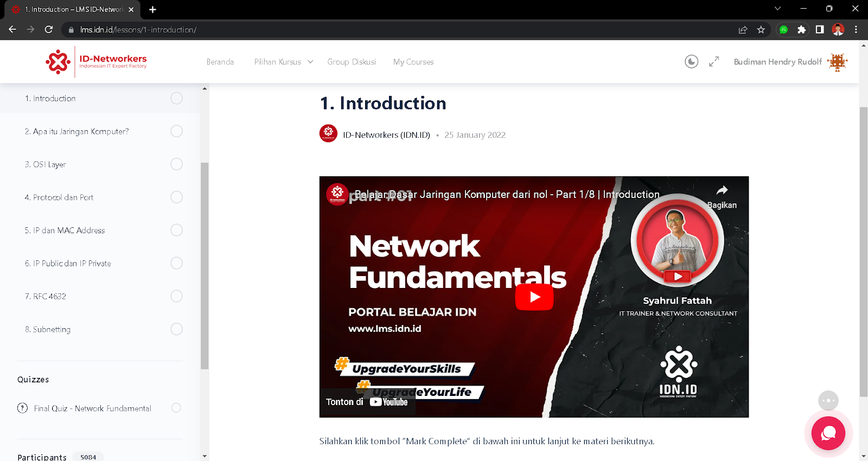The image size is (868, 461).
Task: Open lesson 5. IP dan MAC Address
Action: click(x=65, y=230)
